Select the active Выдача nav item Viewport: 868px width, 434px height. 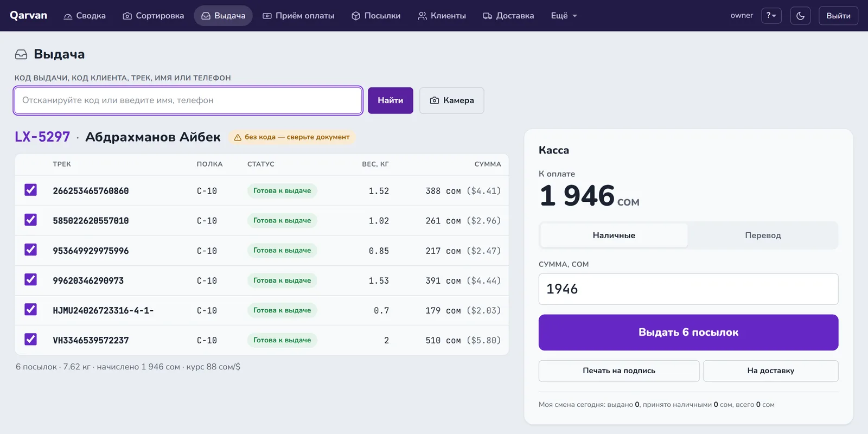coord(224,16)
